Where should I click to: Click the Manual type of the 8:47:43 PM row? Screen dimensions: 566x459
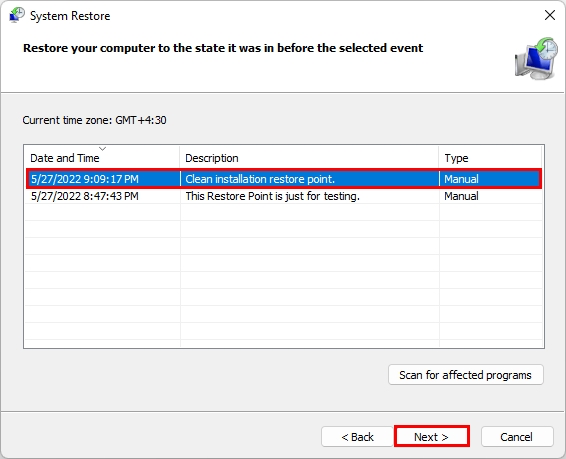click(x=461, y=196)
